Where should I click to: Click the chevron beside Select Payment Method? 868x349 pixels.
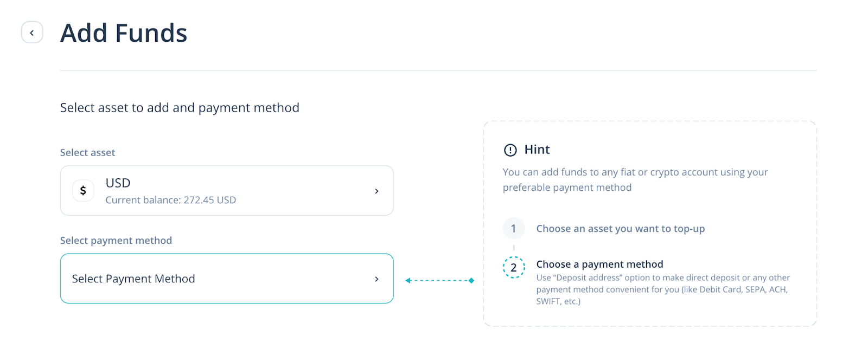[376, 279]
